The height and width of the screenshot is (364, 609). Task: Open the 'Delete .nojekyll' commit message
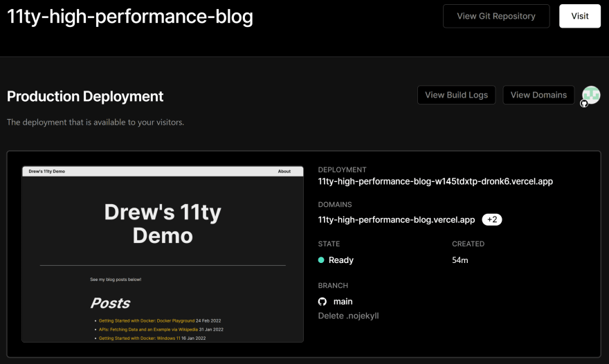click(348, 316)
